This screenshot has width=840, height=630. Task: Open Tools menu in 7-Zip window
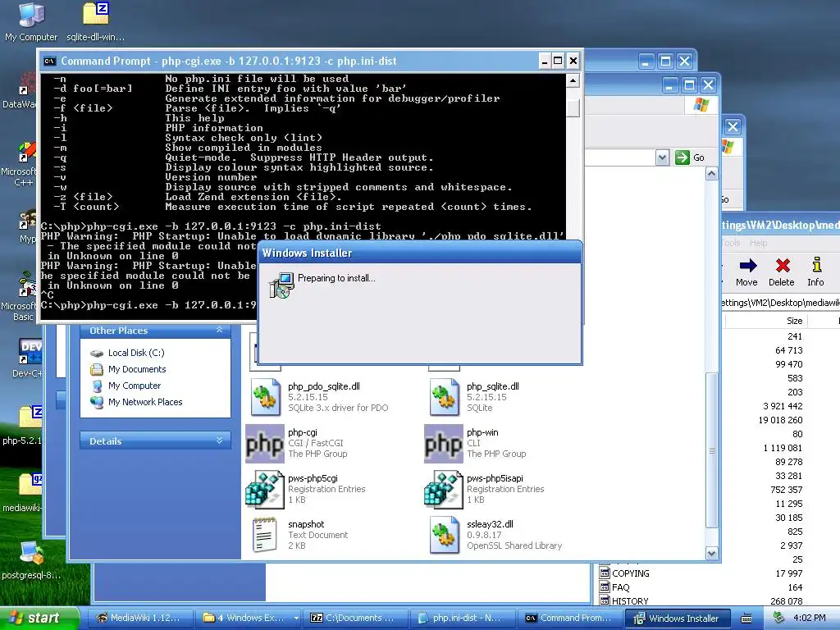point(731,243)
